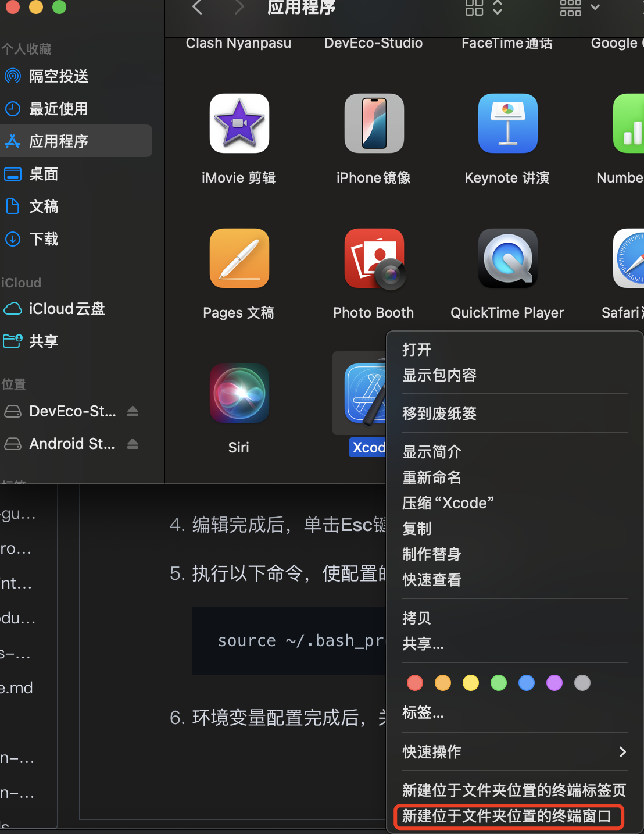
Task: Click the FaceTime通话 app label
Action: tap(507, 43)
